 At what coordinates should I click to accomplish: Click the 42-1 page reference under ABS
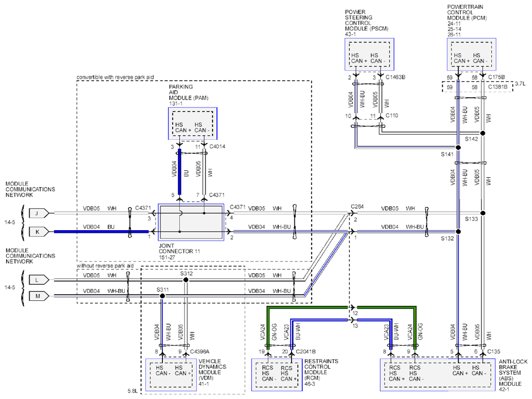coord(504,390)
